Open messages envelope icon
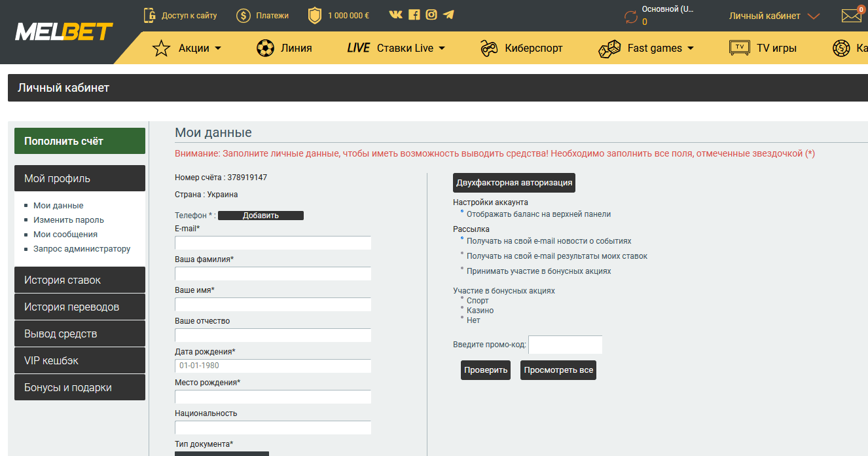 coord(852,15)
